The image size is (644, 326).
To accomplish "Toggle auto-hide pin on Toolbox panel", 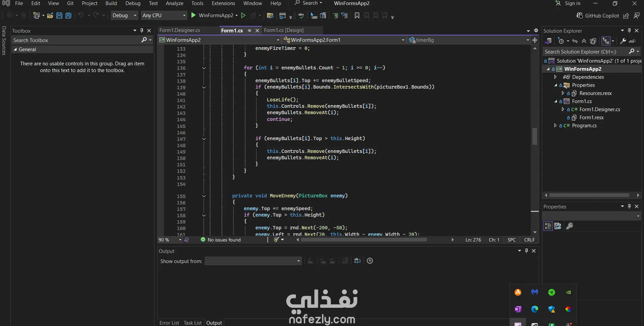I will 142,30.
